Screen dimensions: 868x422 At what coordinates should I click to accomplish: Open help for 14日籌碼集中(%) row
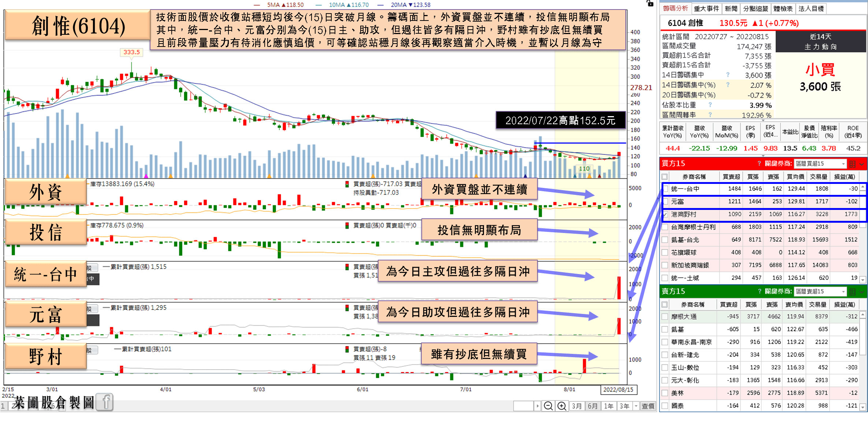[728, 85]
